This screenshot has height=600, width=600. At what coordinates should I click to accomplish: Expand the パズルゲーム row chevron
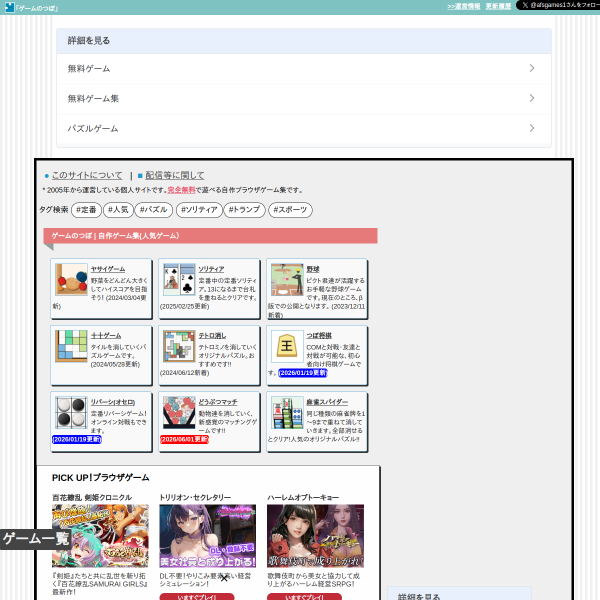coord(532,128)
